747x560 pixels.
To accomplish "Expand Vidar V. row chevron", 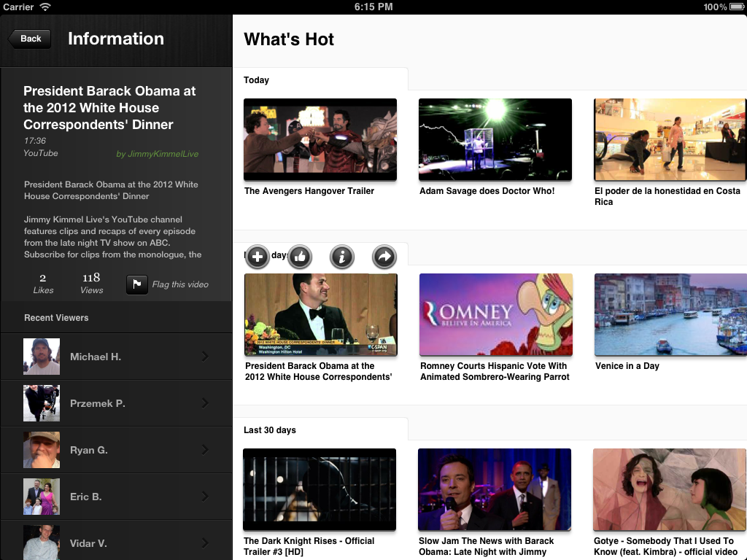I will pyautogui.click(x=205, y=542).
